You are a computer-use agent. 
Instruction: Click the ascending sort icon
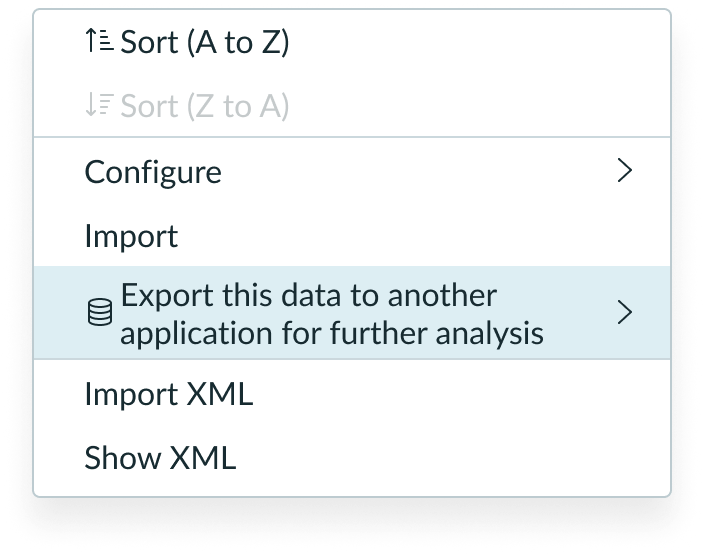pos(99,42)
